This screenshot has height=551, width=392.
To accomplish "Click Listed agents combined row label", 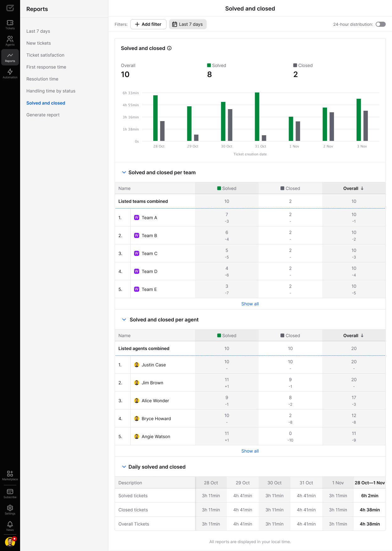I will point(144,348).
